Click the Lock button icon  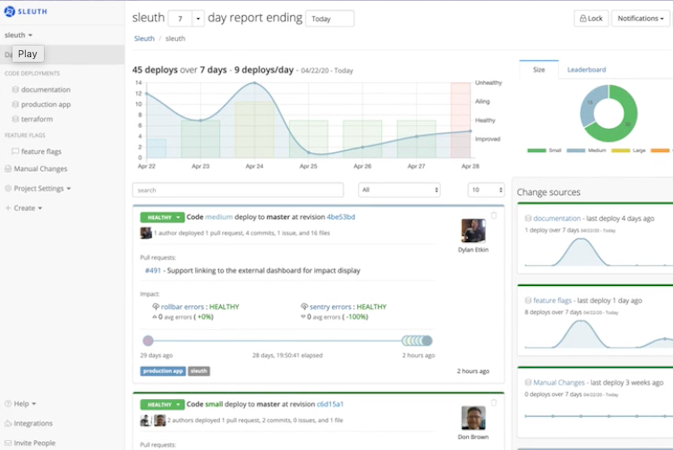pos(583,18)
